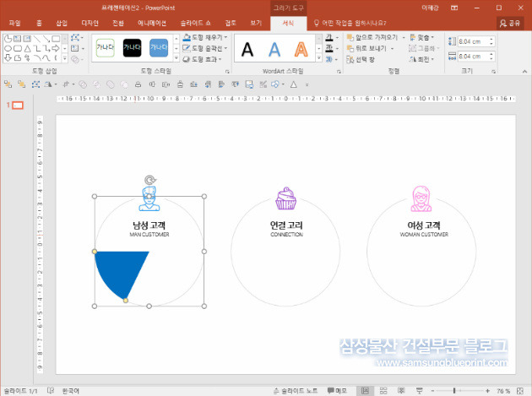Click 뒤로 보내기 send backward button

(366, 48)
